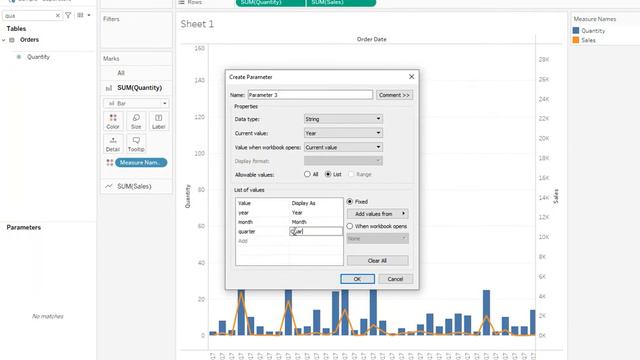Open the Detail marks card button
Viewport: 640px width, 360px height.
click(x=113, y=144)
